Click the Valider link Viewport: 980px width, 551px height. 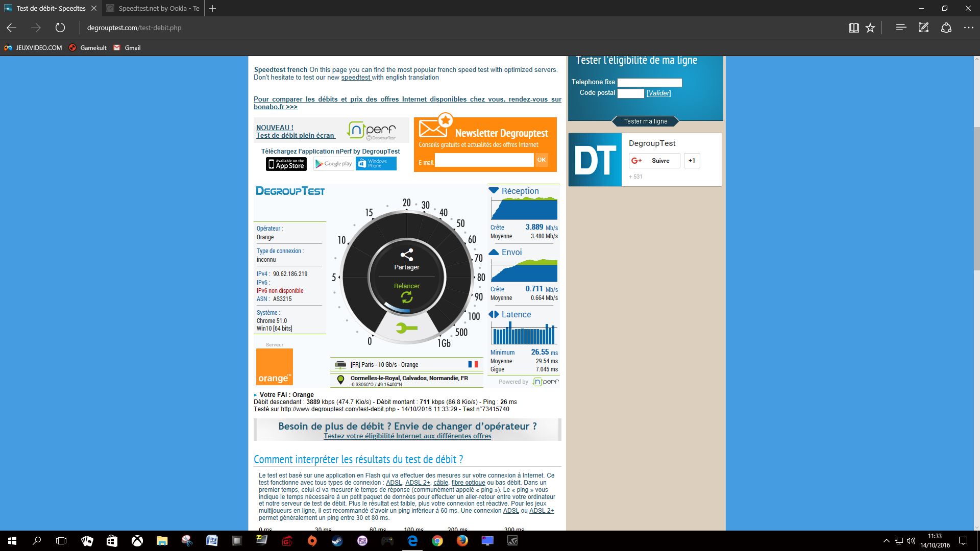pos(658,93)
